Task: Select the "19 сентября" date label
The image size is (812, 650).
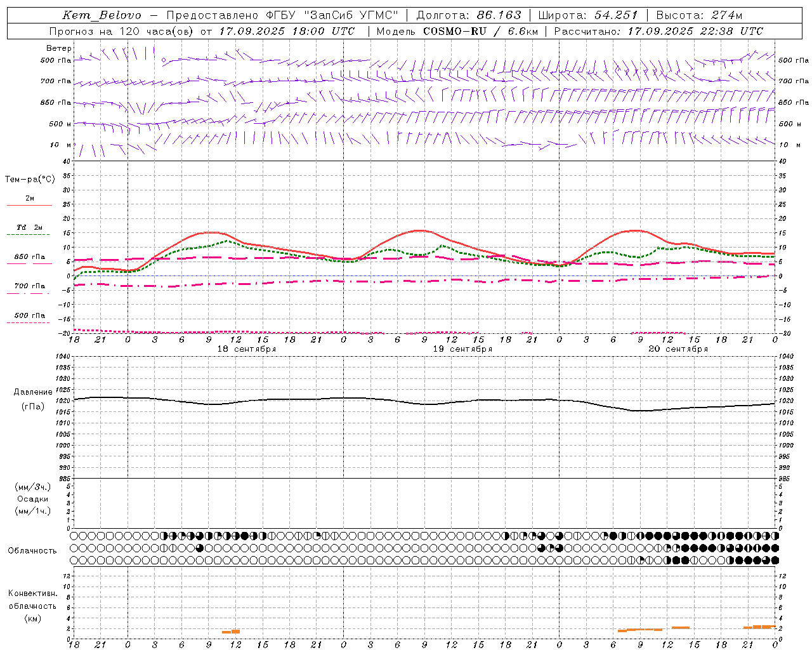Action: coord(462,348)
